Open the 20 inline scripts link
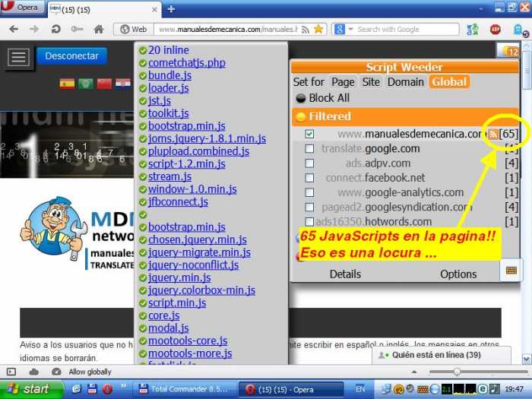The height and width of the screenshot is (399, 532). pos(169,50)
